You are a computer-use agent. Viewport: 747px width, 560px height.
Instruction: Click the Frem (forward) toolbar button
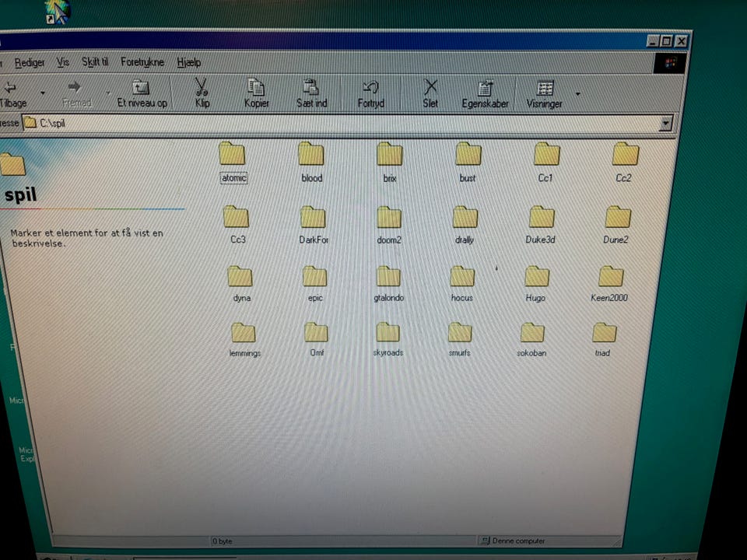point(75,94)
